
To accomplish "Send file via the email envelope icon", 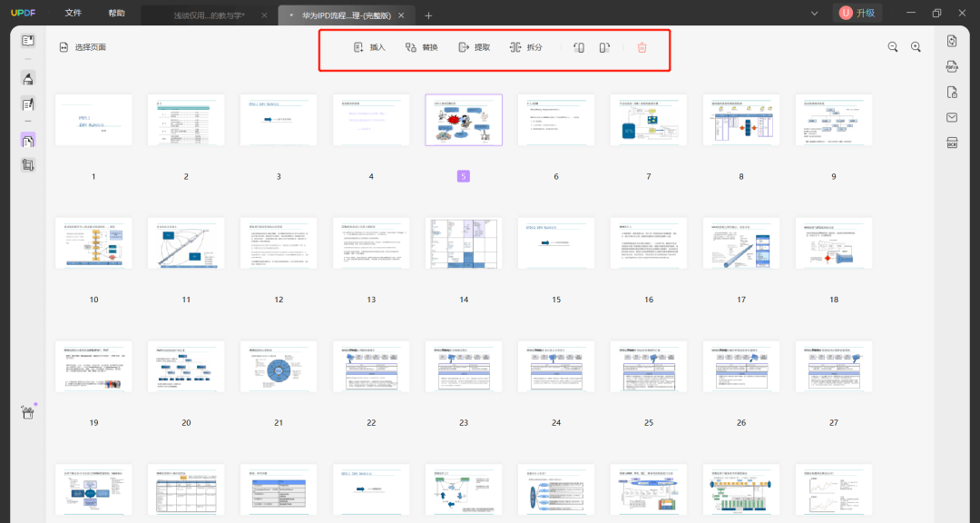I will coord(952,117).
